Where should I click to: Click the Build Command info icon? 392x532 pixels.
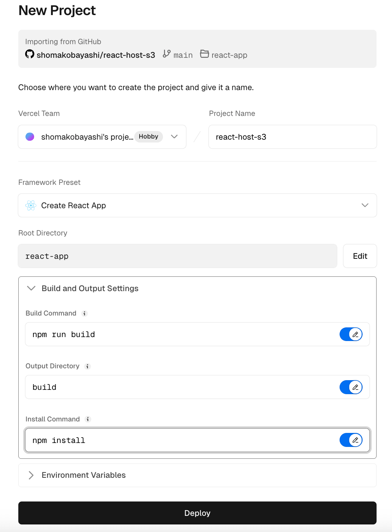[x=84, y=313]
